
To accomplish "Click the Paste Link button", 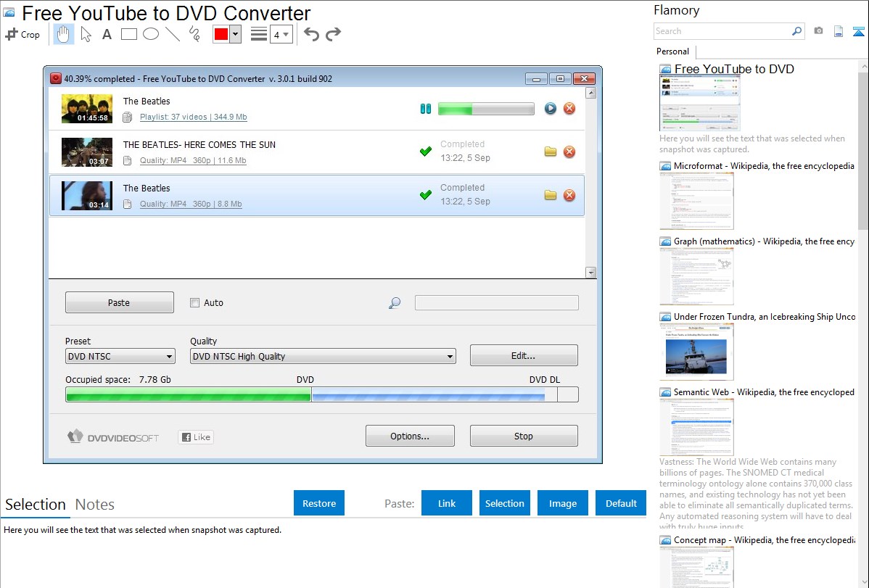I will click(x=447, y=503).
